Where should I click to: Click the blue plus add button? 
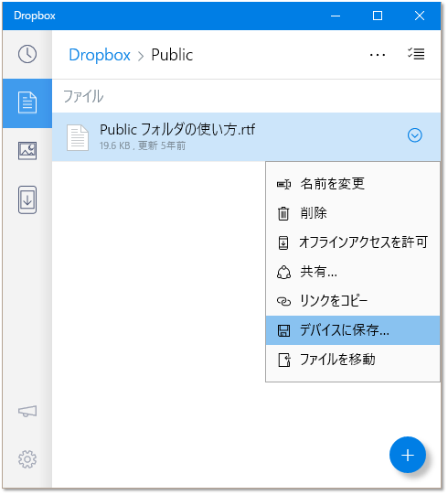coord(408,455)
